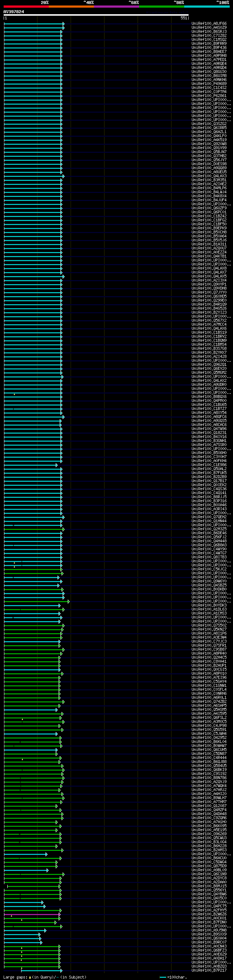This screenshot has width=233, height=980.
Task: Click hit label UniRef100_C5KJC2
Action: [209, 569]
